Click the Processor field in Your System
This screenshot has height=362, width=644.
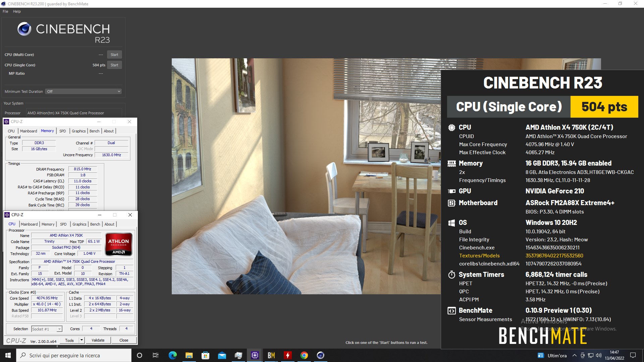point(74,113)
